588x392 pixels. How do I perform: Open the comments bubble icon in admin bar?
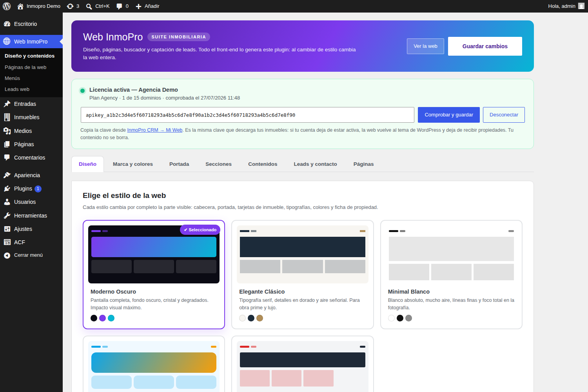click(119, 6)
